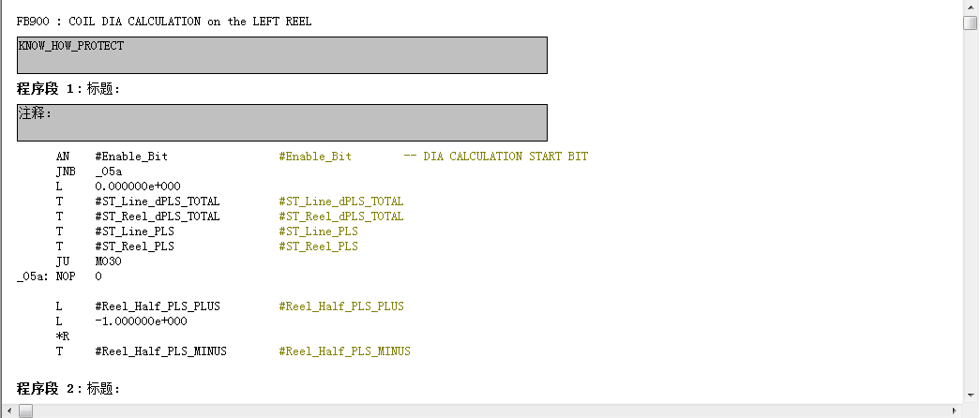Viewport: 980px width, 418px height.
Task: Click the KNOW_HOW_PROTECT comment box
Action: click(x=281, y=55)
